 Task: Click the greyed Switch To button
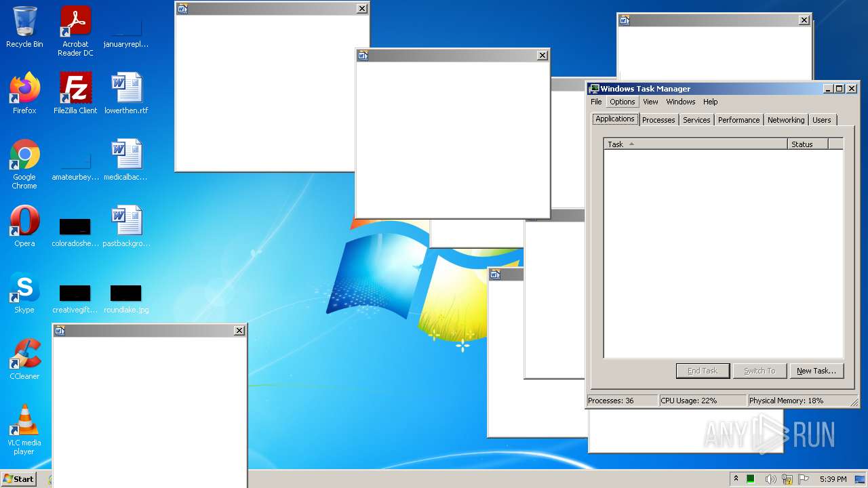click(x=759, y=371)
